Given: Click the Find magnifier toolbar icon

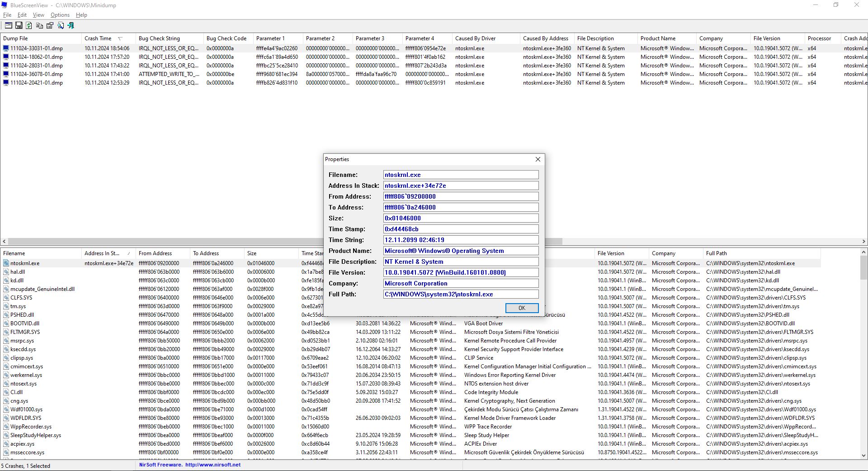Looking at the screenshot, I should point(60,26).
